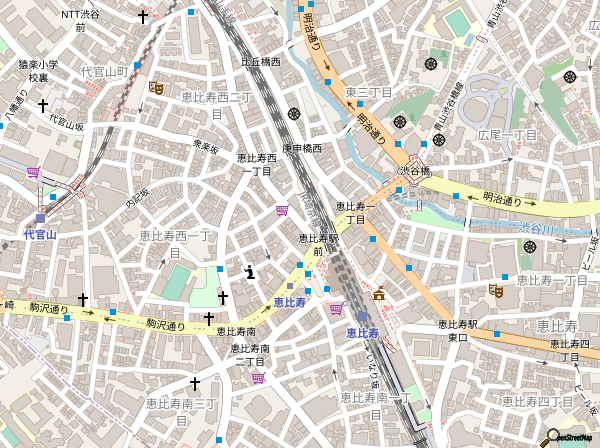Screen dimensions: 600x448
Task: Select the brown shrine icon east of Ebisu station
Action: point(379,294)
